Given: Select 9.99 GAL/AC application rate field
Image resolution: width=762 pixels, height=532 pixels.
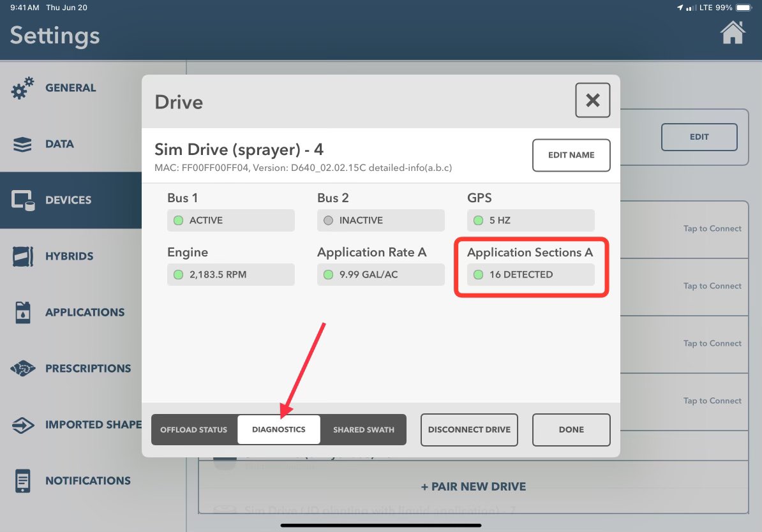Looking at the screenshot, I should click(380, 274).
